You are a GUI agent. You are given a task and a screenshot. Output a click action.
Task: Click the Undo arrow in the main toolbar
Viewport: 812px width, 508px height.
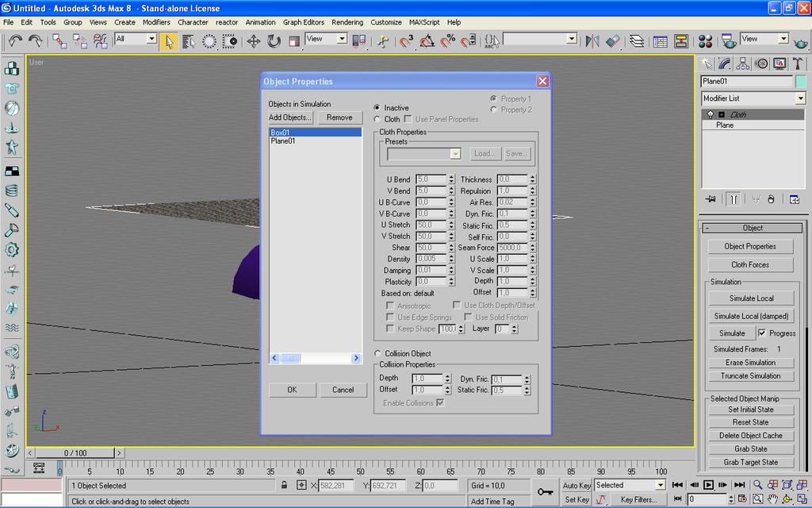15,41
